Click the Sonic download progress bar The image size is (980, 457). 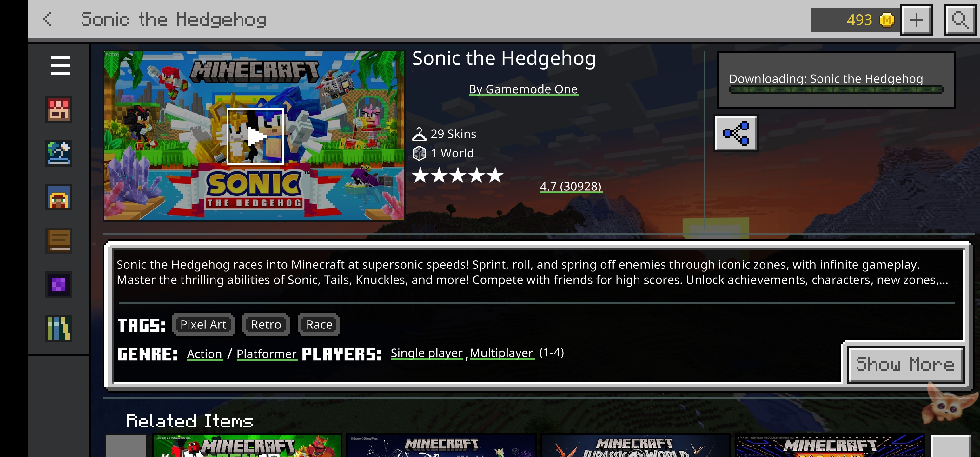pyautogui.click(x=836, y=90)
